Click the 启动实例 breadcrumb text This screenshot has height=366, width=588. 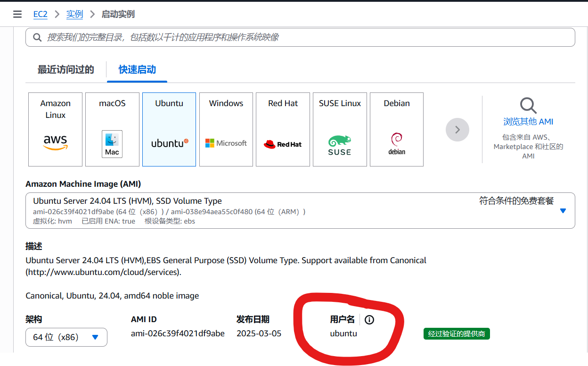pyautogui.click(x=118, y=14)
